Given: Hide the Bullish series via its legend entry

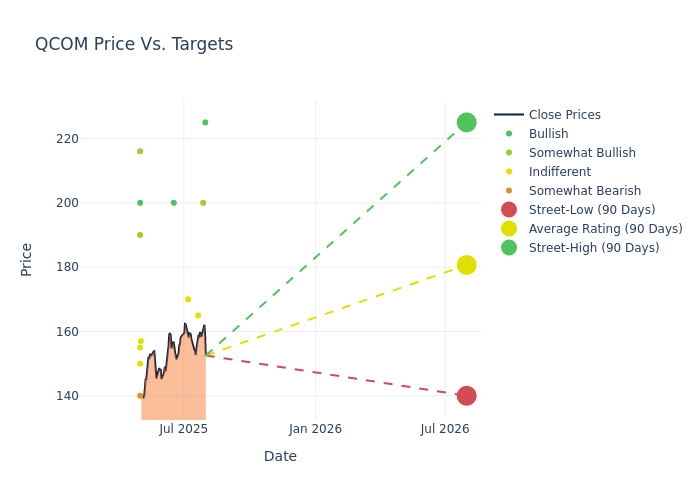Looking at the screenshot, I should 548,134.
